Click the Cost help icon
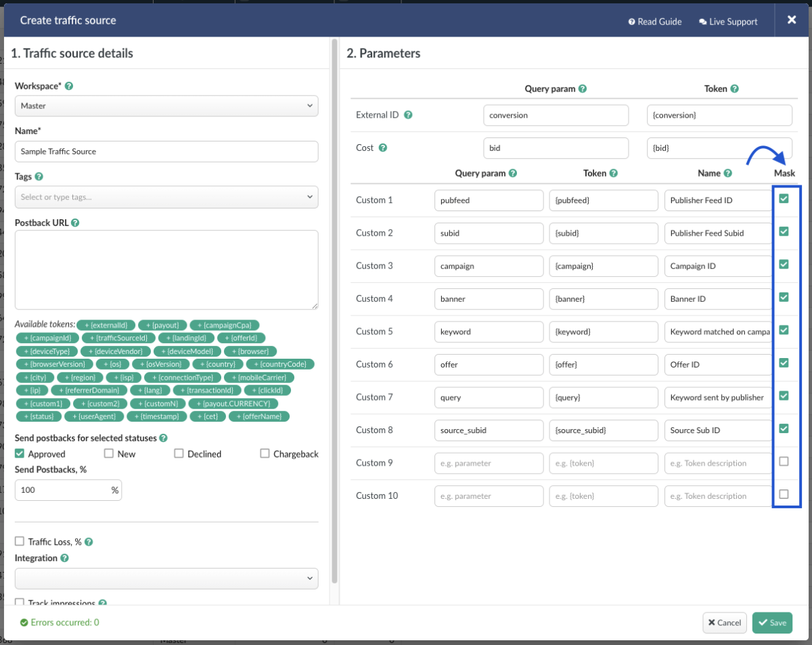Image resolution: width=812 pixels, height=645 pixels. click(384, 148)
